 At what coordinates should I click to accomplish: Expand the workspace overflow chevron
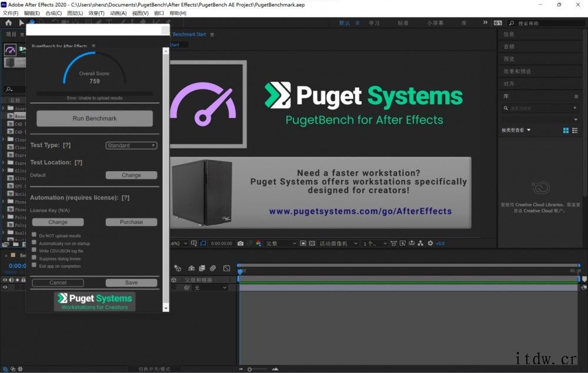[x=485, y=23]
